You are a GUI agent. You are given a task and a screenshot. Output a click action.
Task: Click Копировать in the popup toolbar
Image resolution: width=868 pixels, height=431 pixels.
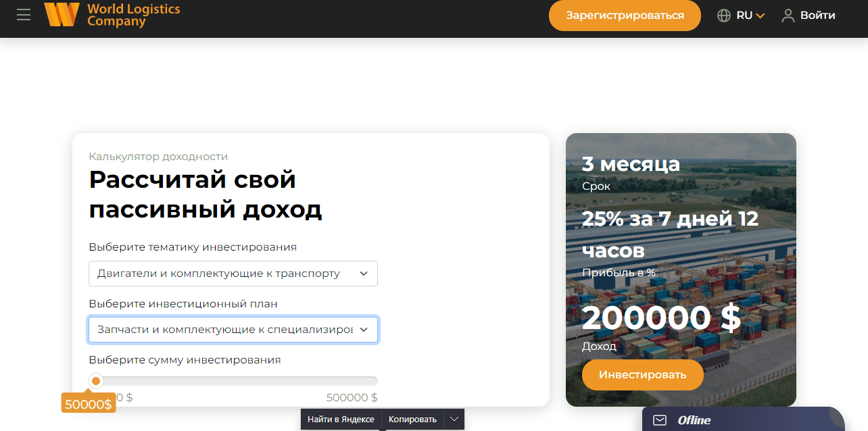(x=412, y=419)
